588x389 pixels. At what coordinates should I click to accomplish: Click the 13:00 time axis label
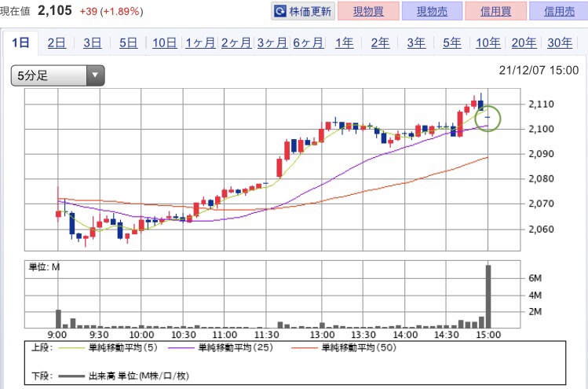click(322, 335)
